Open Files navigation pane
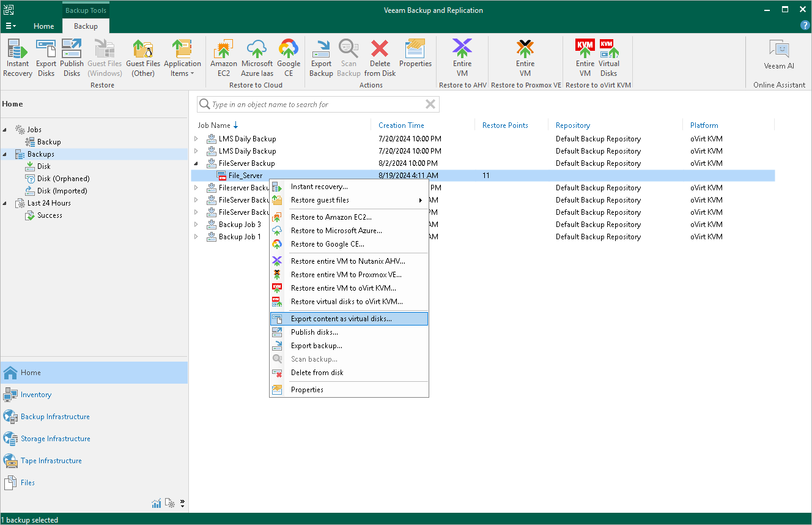Screen dimensions: 812x525 pyautogui.click(x=94, y=483)
